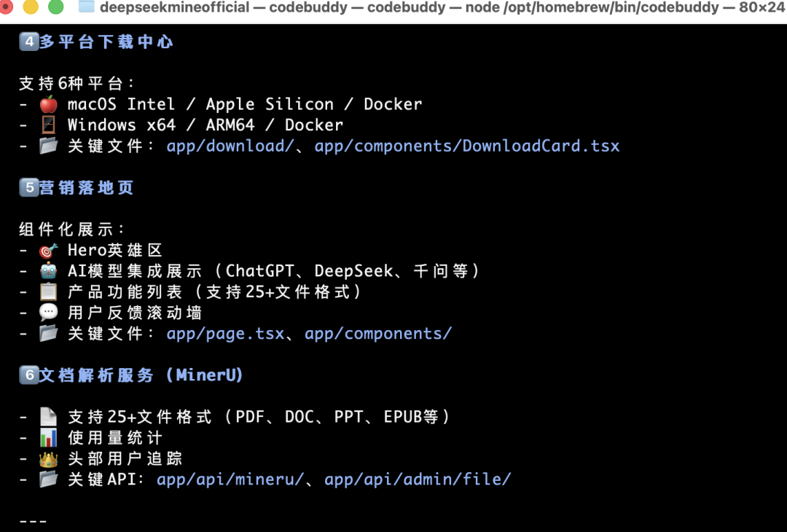The image size is (787, 532).
Task: Open the app/page.tsx file link
Action: pos(225,334)
